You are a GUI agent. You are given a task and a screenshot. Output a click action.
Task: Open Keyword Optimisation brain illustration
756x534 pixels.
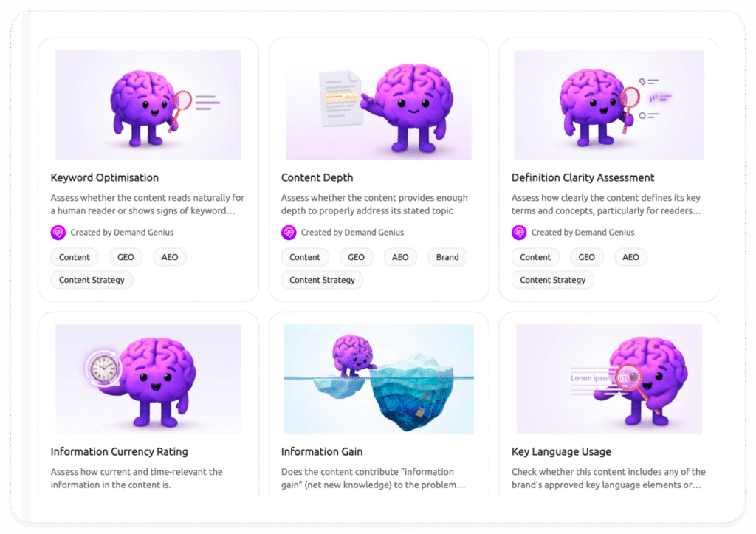(x=148, y=105)
